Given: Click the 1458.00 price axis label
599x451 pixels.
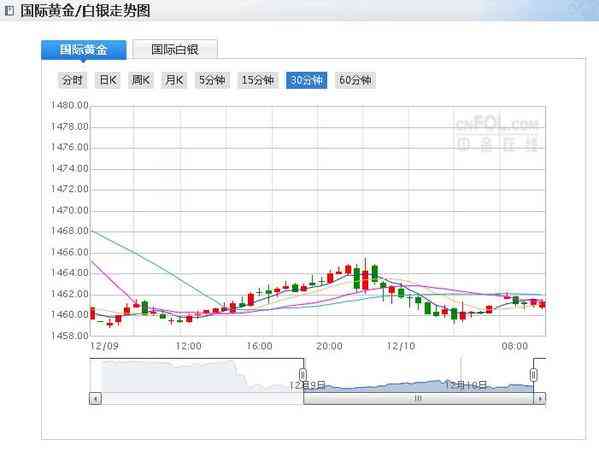Looking at the screenshot, I should point(70,336).
